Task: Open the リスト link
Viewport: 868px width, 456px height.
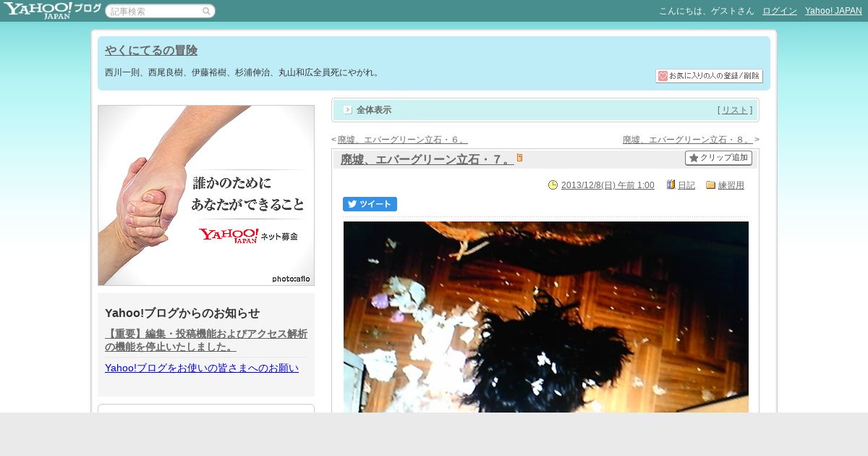Action: pyautogui.click(x=735, y=110)
